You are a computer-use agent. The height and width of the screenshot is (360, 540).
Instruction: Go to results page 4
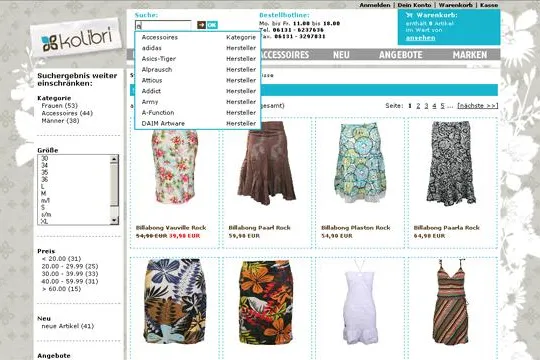434,106
